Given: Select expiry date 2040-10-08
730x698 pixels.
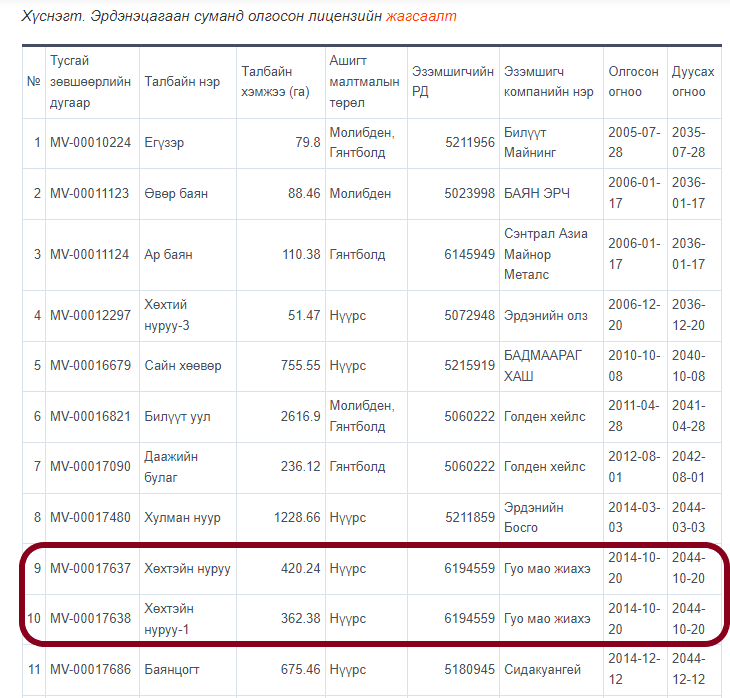Looking at the screenshot, I should [x=689, y=366].
